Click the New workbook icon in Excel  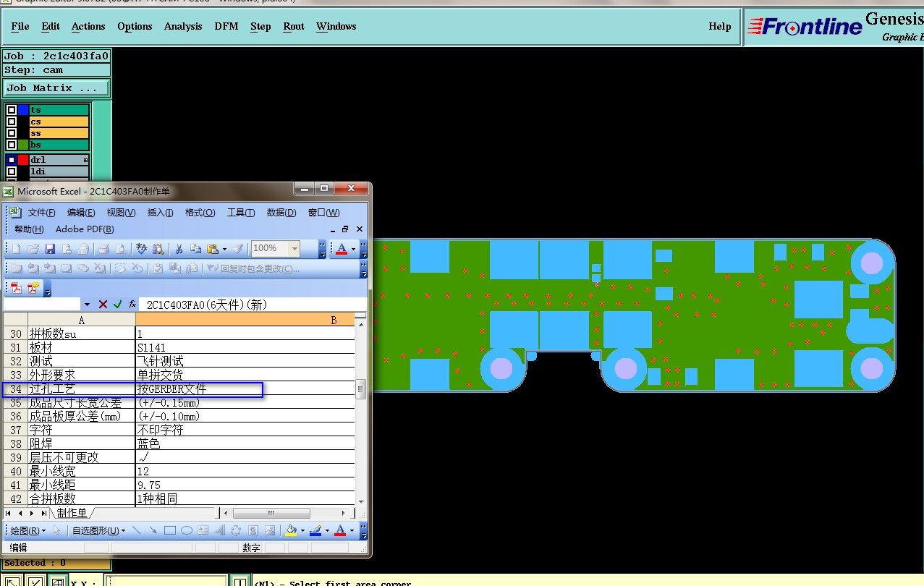pos(16,249)
